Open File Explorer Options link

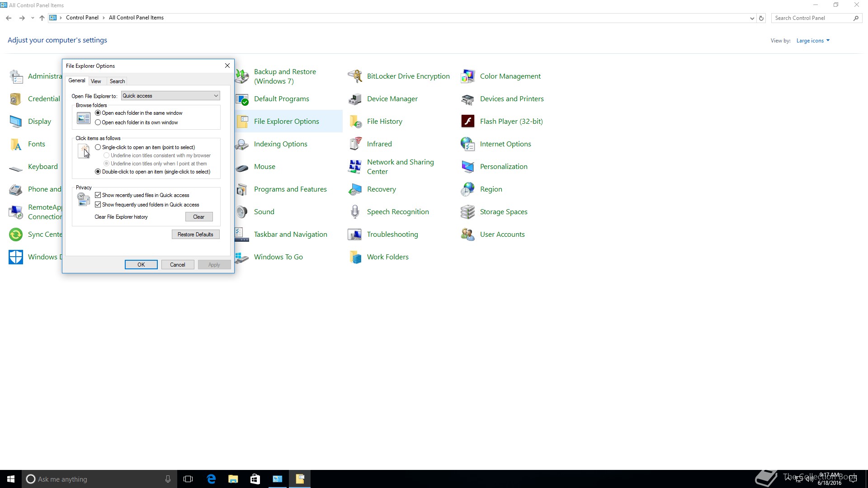click(287, 122)
